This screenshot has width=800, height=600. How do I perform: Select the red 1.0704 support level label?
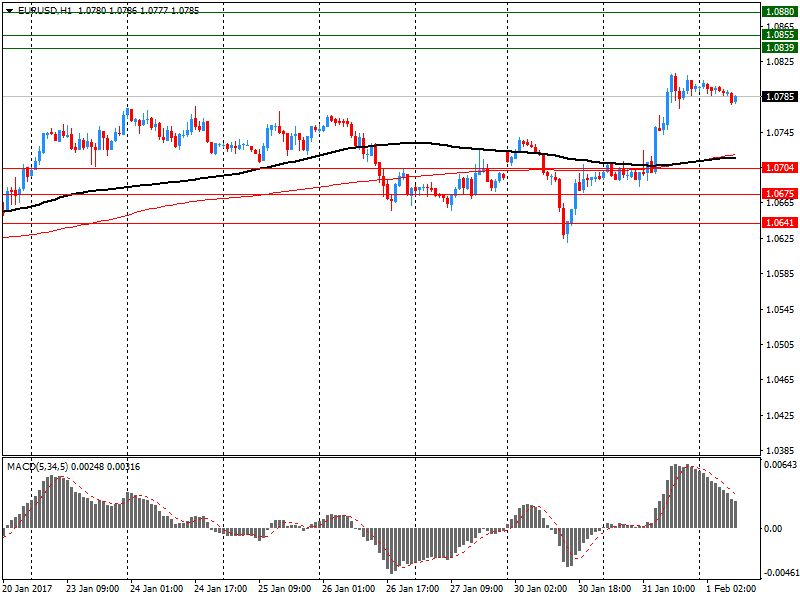tap(780, 168)
